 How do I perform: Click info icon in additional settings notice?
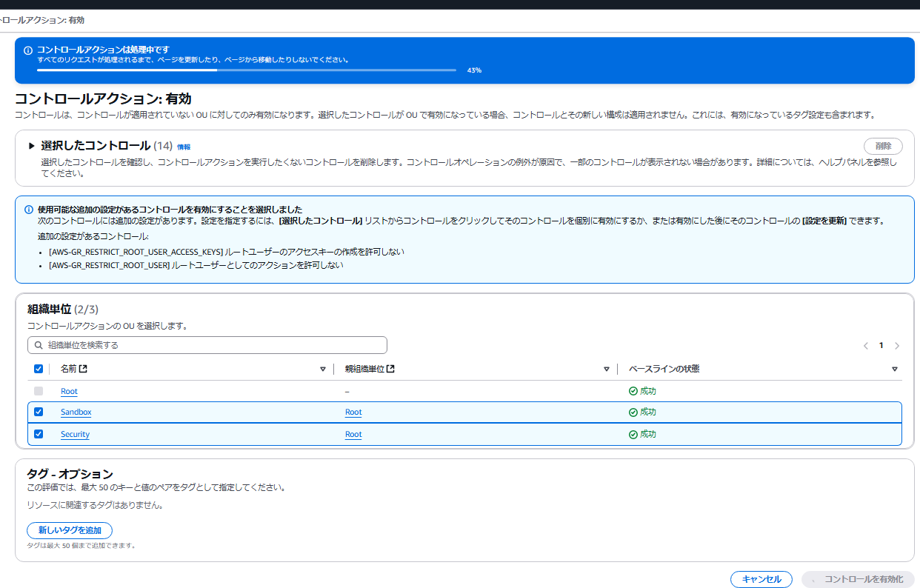click(29, 210)
